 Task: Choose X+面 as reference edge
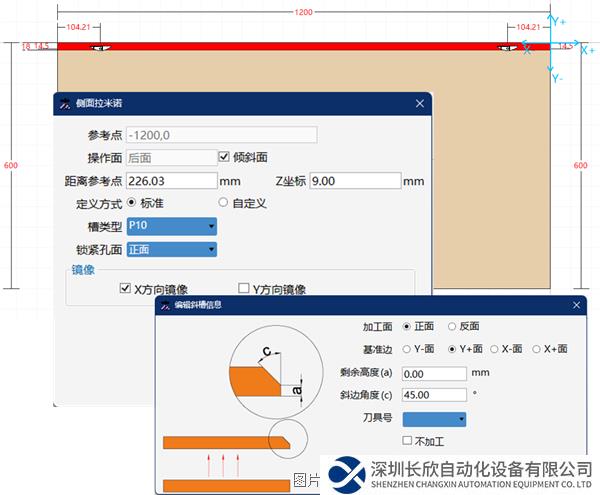(537, 349)
